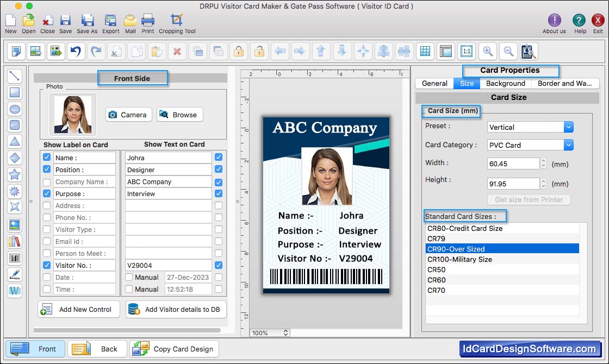Select the Ellipse shape tool
This screenshot has width=609, height=364.
coord(15,109)
